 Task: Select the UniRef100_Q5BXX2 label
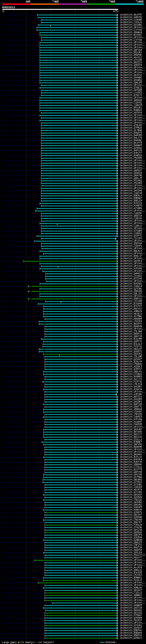(x=131, y=299)
